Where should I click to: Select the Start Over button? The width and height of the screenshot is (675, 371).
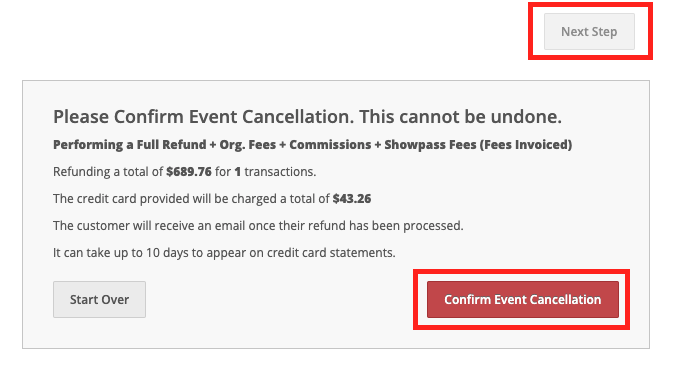[99, 300]
